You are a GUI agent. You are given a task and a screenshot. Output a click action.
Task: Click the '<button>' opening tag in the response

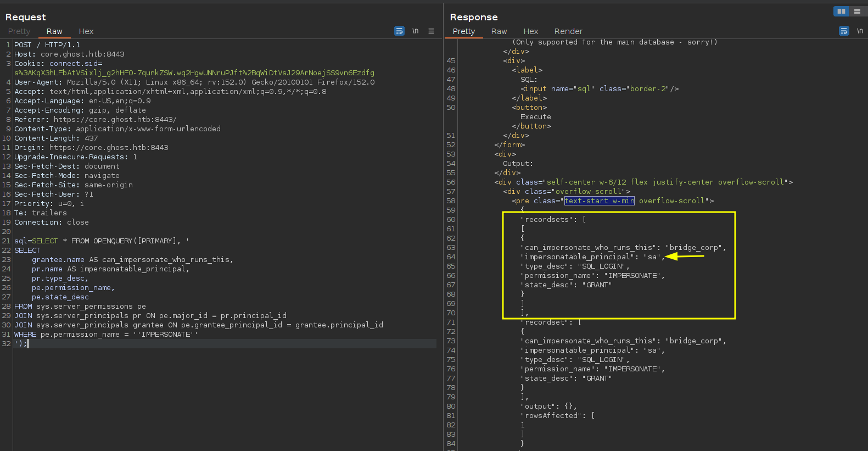529,108
